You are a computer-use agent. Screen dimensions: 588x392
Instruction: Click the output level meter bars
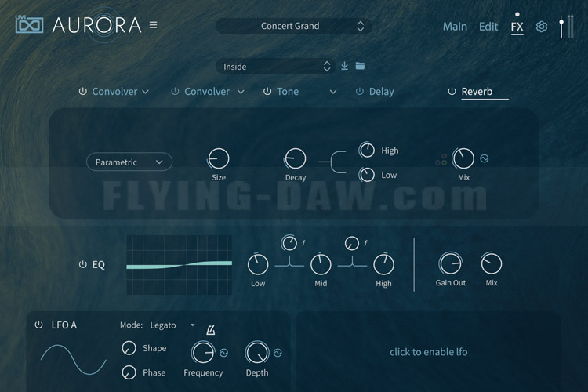coord(570,27)
